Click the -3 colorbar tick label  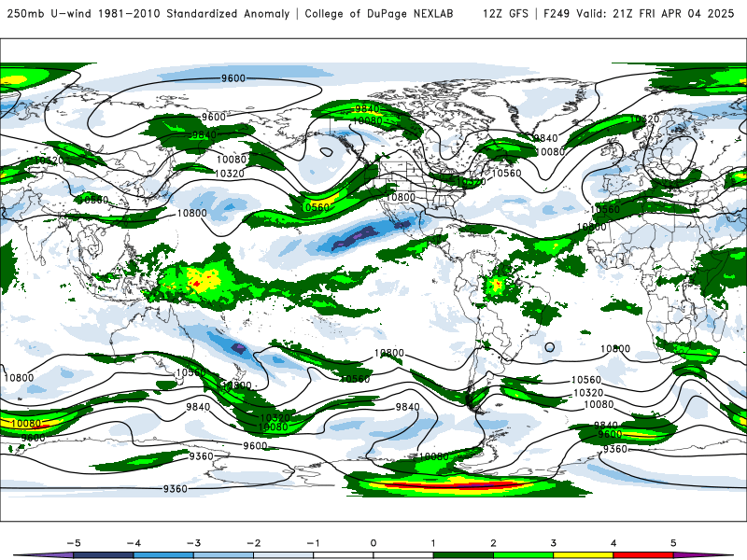pos(193,543)
